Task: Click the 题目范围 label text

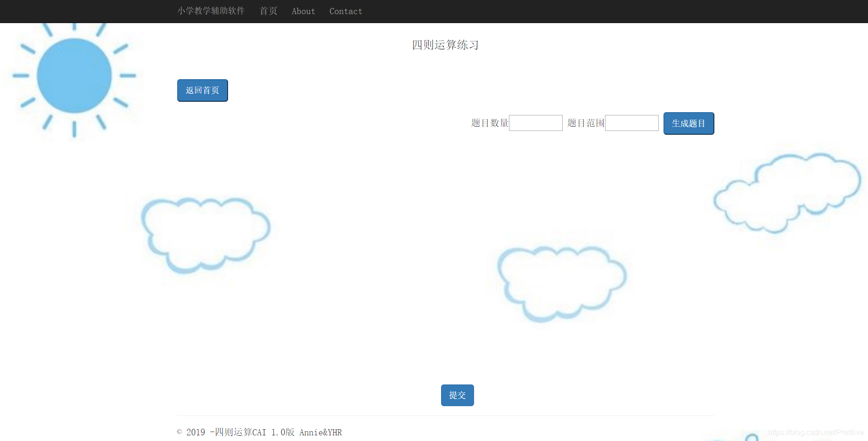Action: (585, 122)
